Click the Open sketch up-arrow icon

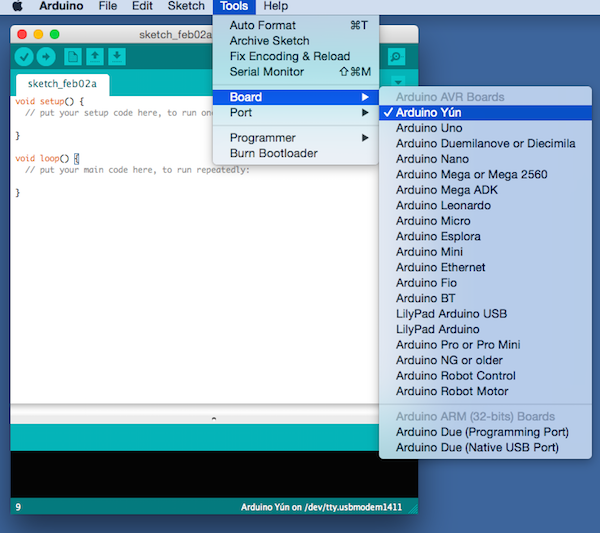[95, 57]
